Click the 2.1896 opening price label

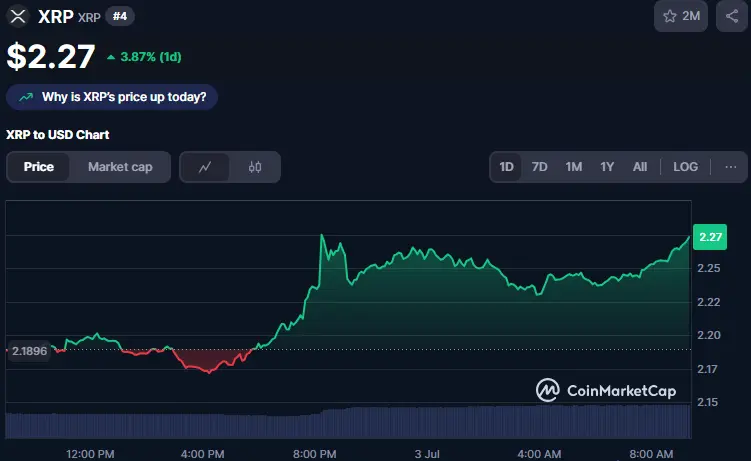tap(29, 351)
